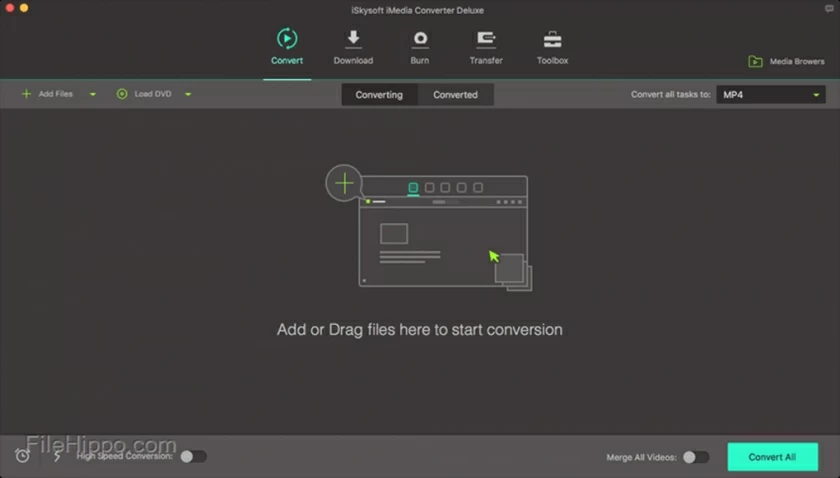Viewport: 840px width, 478px height.
Task: Open the Media Browser
Action: 786,62
